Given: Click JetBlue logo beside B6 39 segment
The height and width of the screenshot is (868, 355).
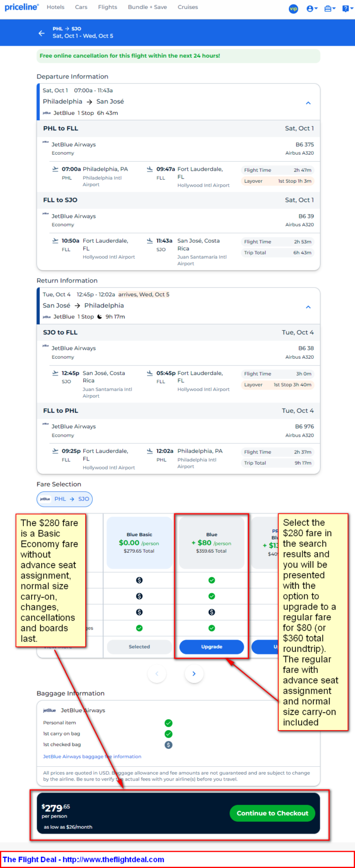Looking at the screenshot, I should [x=46, y=214].
